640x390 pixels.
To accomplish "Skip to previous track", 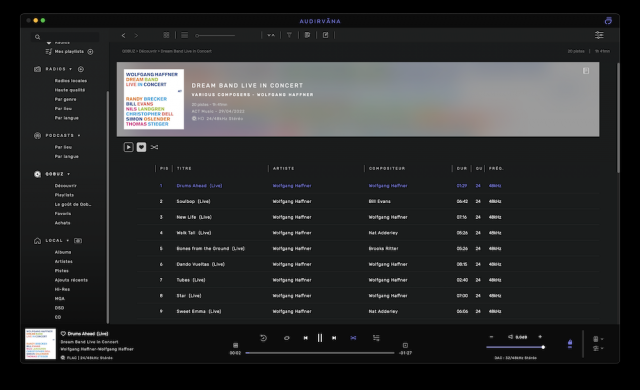I will (x=305, y=338).
